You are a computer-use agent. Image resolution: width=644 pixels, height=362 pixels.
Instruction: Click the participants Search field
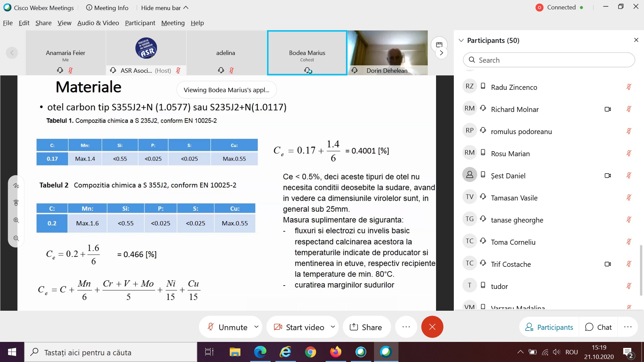click(x=549, y=60)
